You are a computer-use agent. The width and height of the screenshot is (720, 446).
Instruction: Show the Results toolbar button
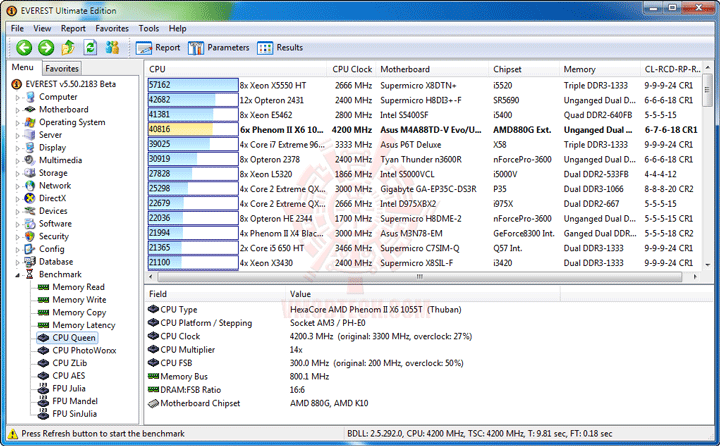[x=280, y=48]
